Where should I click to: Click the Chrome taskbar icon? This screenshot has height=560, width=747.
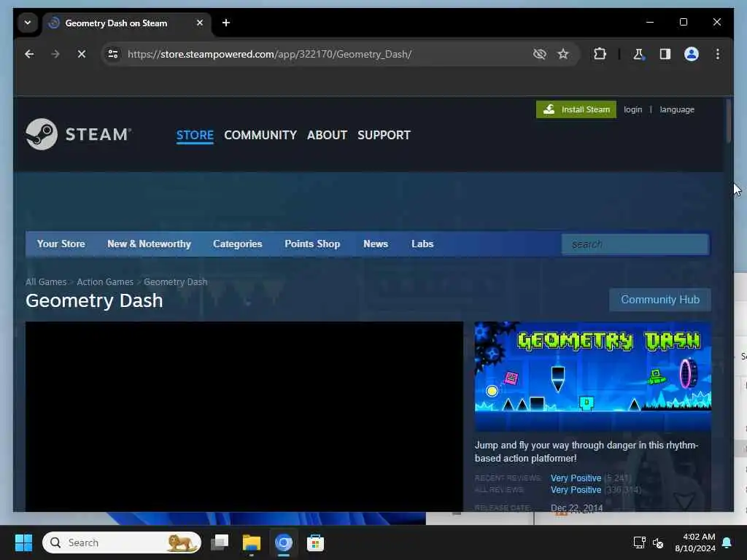pyautogui.click(x=284, y=542)
